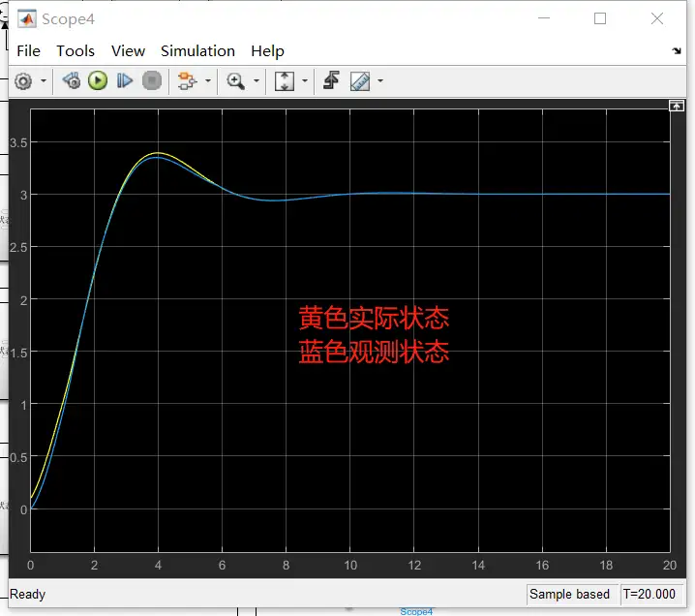Open the Triggers tool icon

coord(332,80)
